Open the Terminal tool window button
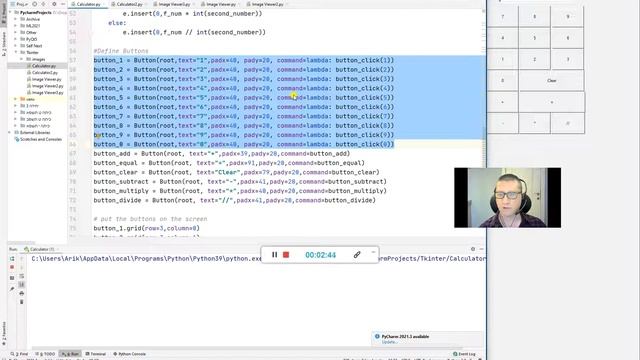640x360 pixels. click(96, 354)
